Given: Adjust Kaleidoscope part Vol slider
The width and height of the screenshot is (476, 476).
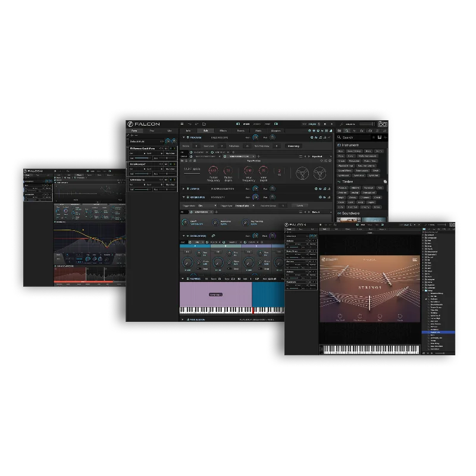Looking at the screenshot, I should (142, 174).
